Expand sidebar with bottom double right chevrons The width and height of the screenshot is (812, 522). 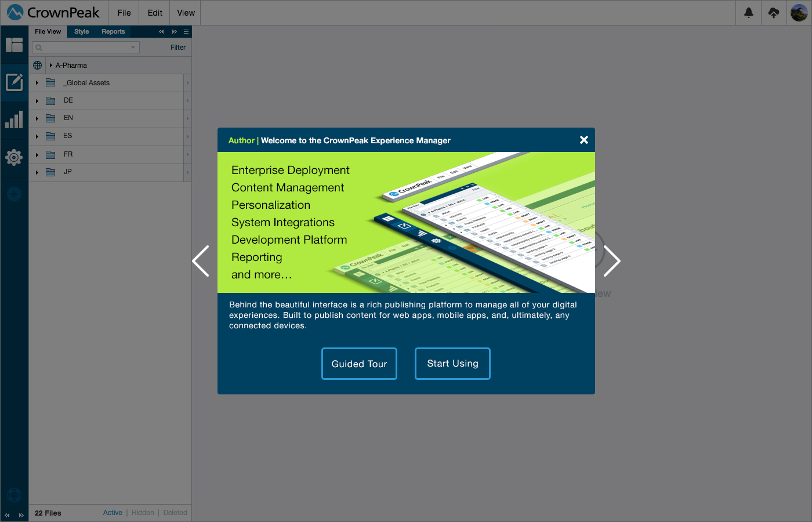[21, 515]
